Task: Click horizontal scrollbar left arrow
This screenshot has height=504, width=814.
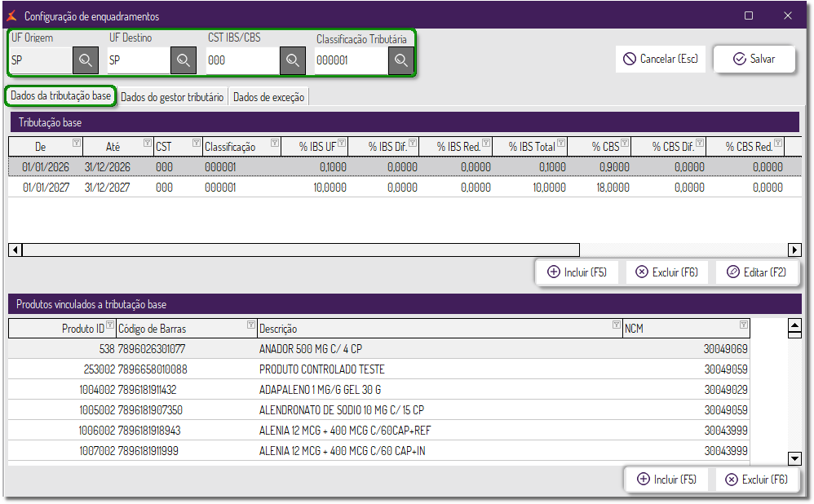Action: tap(15, 250)
